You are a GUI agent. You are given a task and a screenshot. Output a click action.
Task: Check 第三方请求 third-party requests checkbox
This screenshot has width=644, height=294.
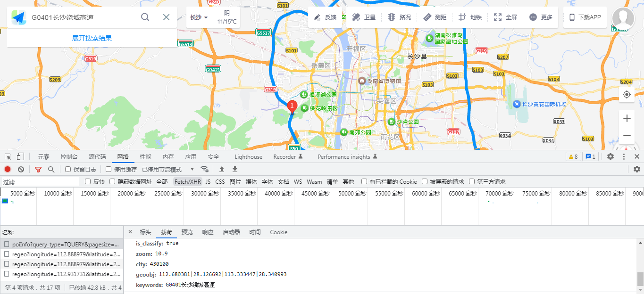[472, 181]
